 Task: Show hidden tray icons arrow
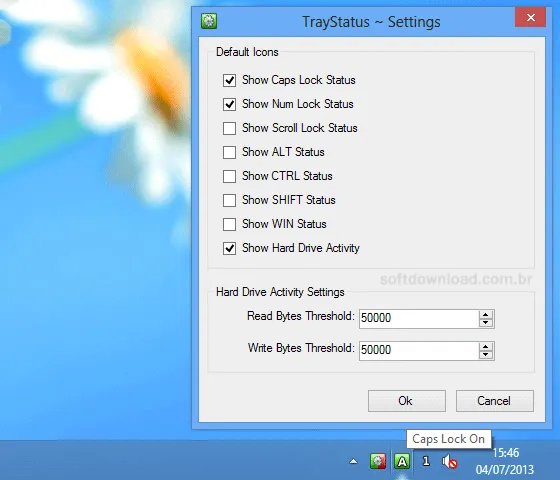(353, 461)
